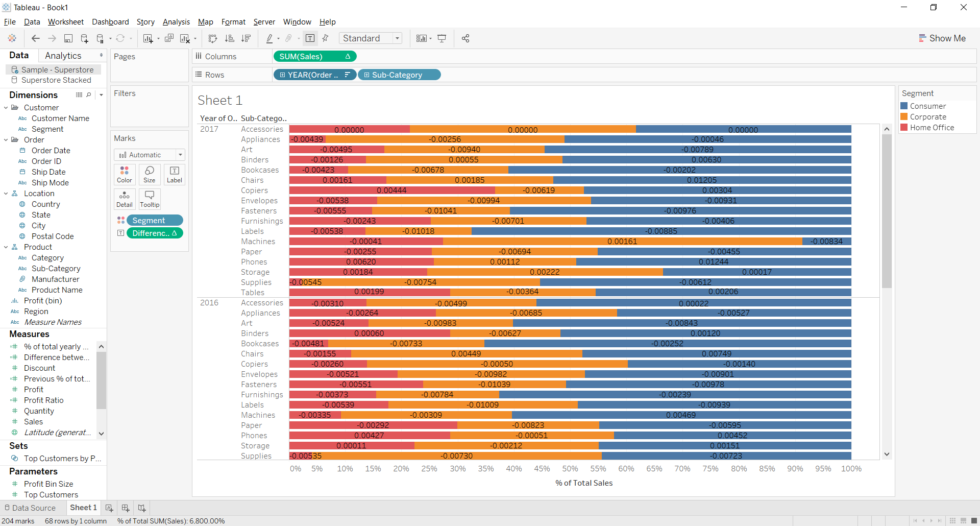This screenshot has width=980, height=526.
Task: Open the Standard fit dropdown
Action: [x=398, y=38]
